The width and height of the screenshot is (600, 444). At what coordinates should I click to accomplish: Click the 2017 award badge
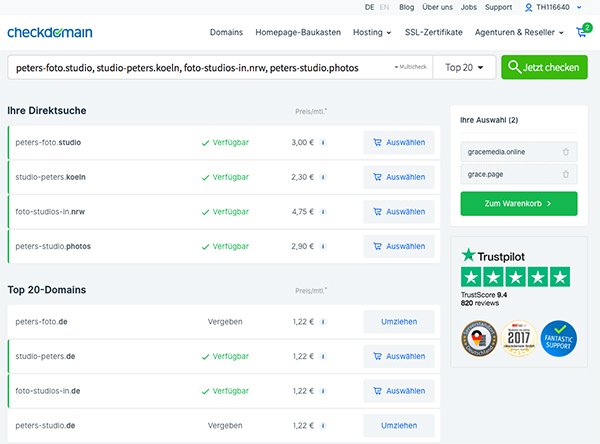tap(519, 338)
